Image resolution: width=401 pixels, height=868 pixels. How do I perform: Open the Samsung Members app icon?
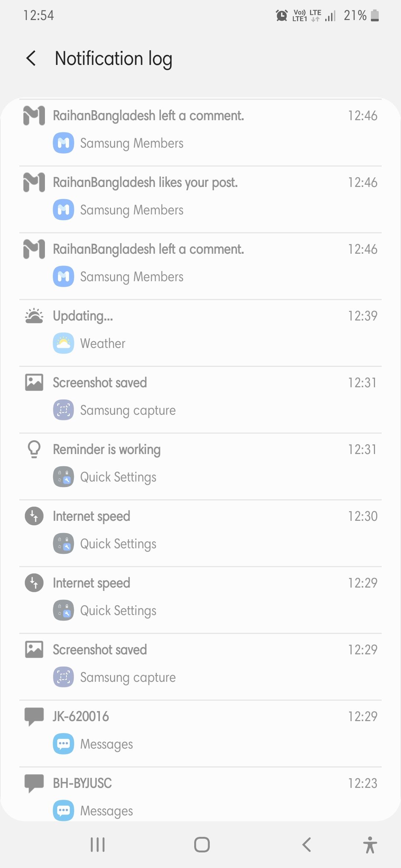coord(63,143)
